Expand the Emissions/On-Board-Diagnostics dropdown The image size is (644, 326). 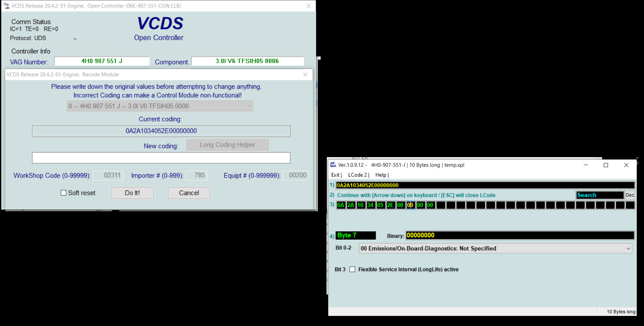[628, 249]
